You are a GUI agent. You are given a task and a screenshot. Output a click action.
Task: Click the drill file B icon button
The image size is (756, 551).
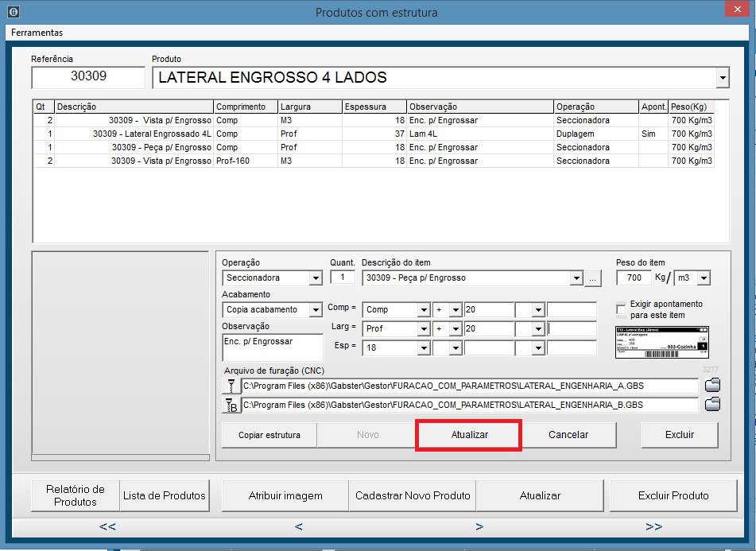coord(231,405)
